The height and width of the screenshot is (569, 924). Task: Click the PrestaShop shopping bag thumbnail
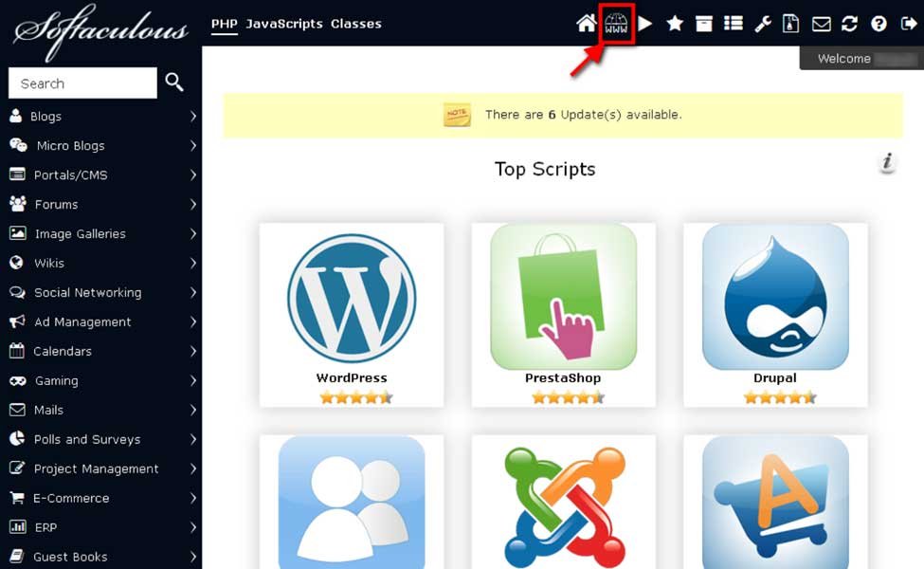coord(563,297)
